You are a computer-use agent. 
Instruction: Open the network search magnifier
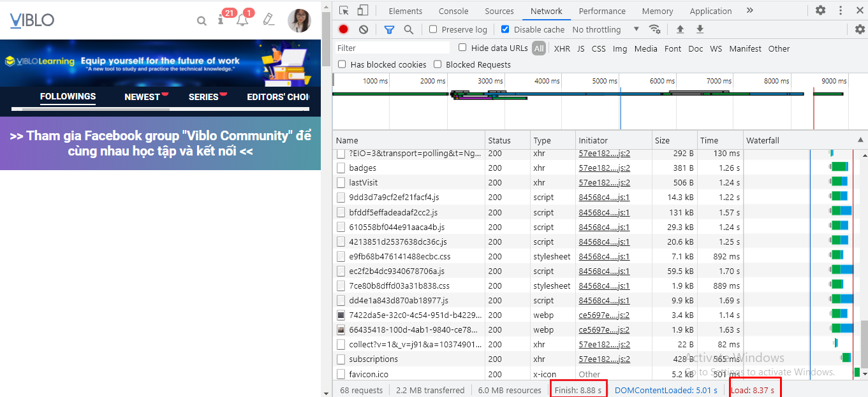[409, 29]
